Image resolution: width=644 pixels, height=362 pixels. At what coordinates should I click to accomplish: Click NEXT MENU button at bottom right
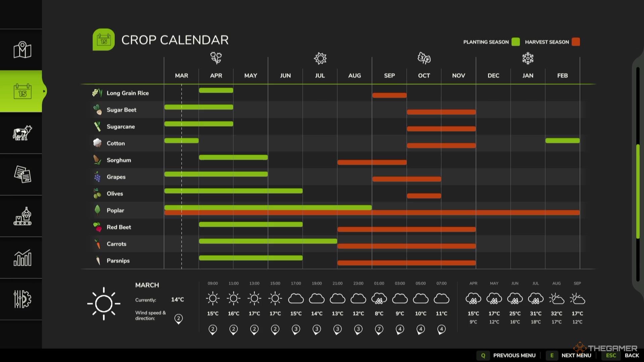click(575, 355)
